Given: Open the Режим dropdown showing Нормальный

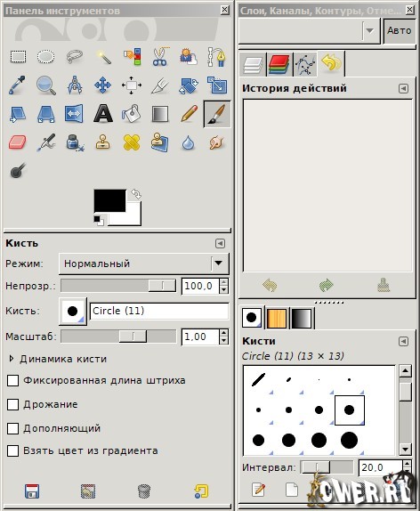Looking at the screenshot, I should tap(143, 264).
